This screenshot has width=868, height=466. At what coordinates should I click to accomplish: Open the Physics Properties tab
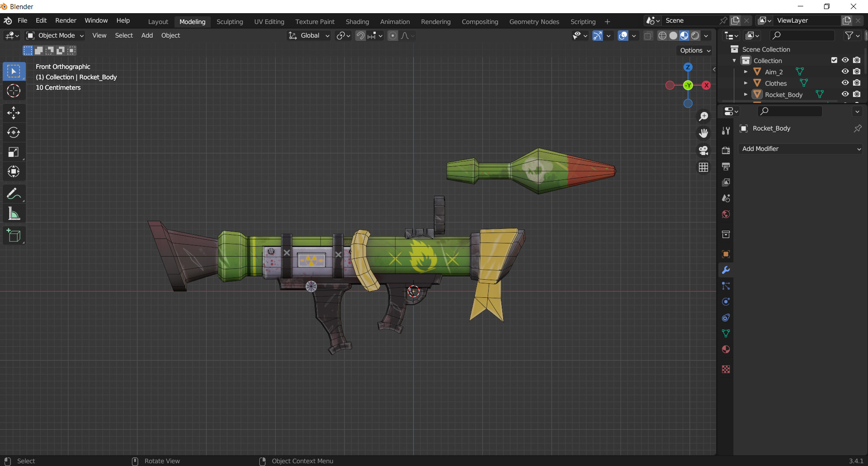(x=726, y=301)
